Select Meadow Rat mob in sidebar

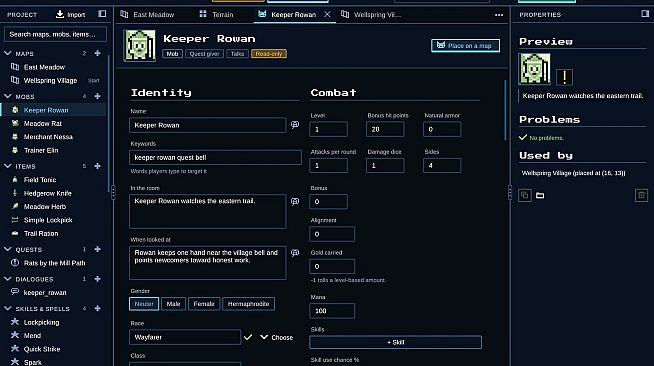click(x=43, y=123)
